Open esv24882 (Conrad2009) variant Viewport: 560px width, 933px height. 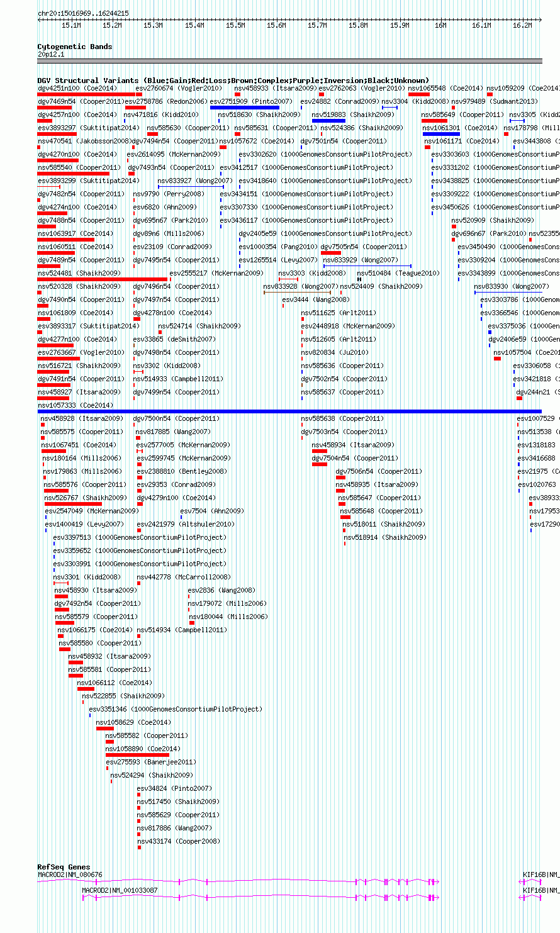click(x=340, y=102)
